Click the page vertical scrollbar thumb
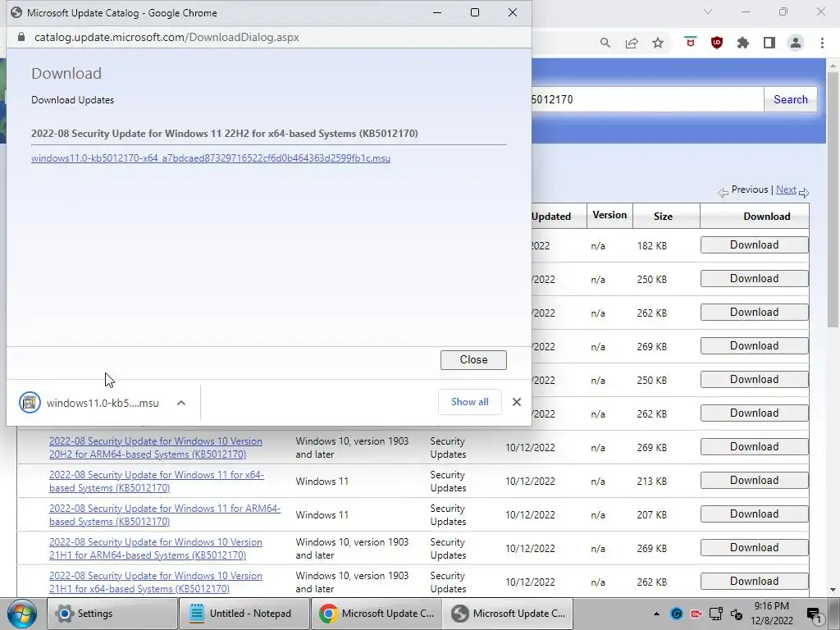 [833, 199]
